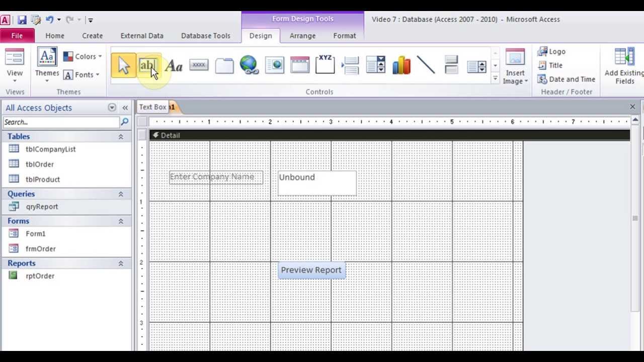Select the Unbound text box
The height and width of the screenshot is (362, 644).
tap(317, 183)
